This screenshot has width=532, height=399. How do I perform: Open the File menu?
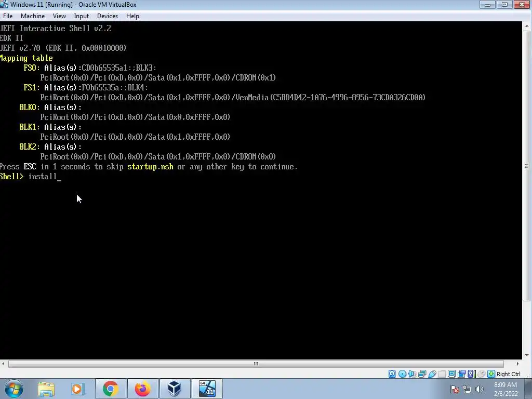[8, 16]
